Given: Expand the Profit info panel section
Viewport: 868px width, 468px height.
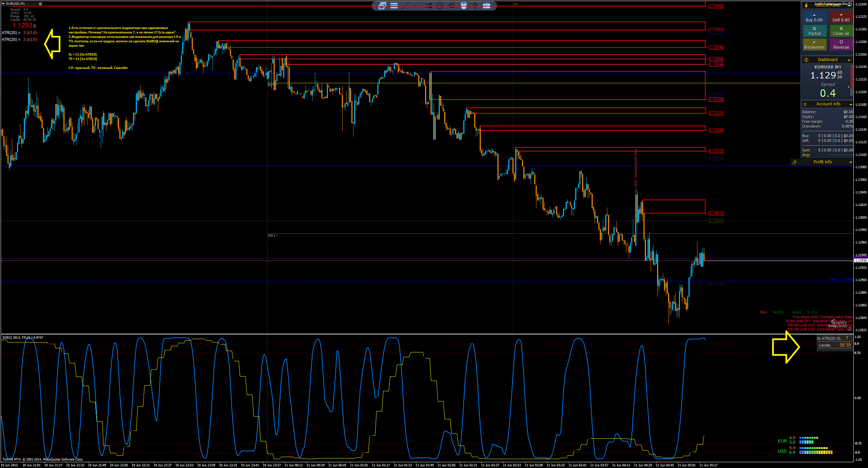Looking at the screenshot, I should coord(851,162).
